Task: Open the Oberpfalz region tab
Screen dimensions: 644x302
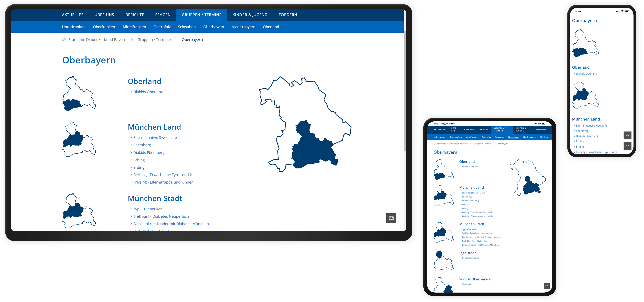Action: click(x=162, y=27)
